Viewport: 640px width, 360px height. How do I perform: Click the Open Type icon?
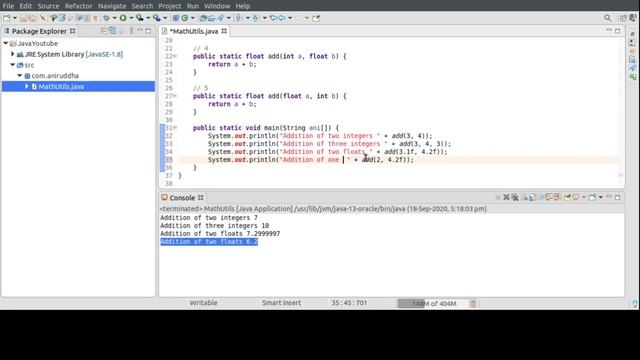(x=203, y=18)
